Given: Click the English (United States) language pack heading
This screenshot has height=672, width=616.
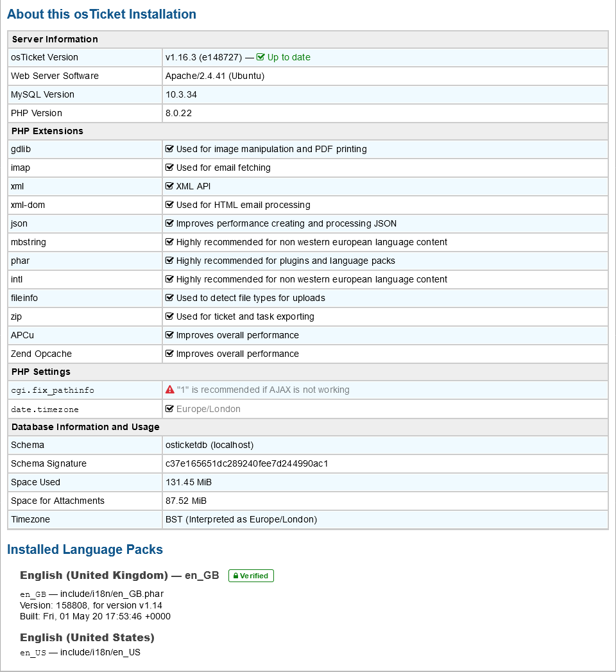Looking at the screenshot, I should pyautogui.click(x=87, y=637).
